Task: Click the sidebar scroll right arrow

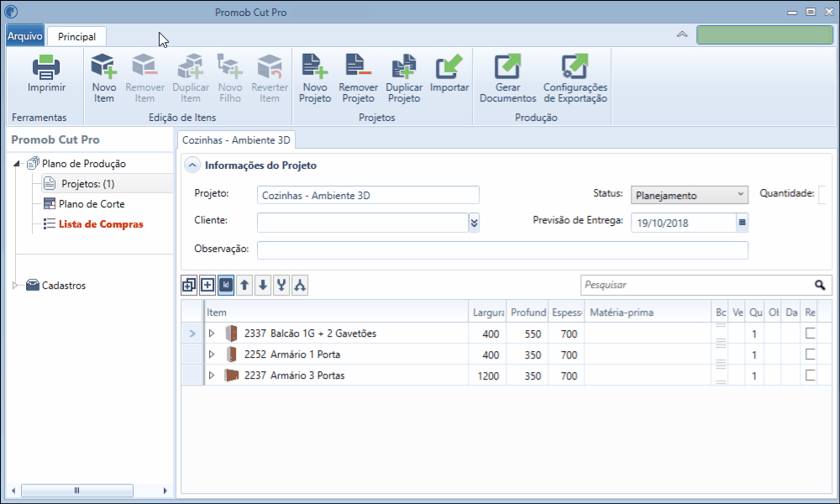Action: click(165, 490)
